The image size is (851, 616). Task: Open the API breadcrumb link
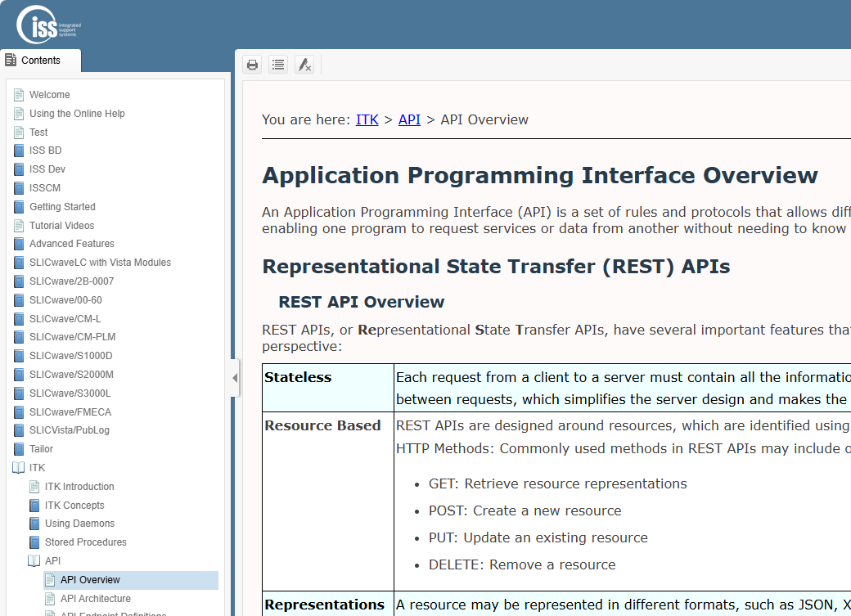(x=409, y=119)
